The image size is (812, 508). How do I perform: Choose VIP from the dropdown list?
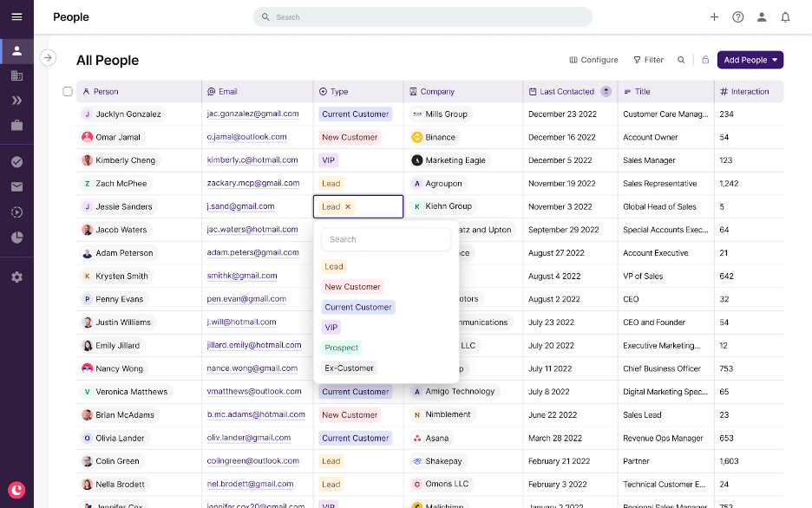[331, 327]
